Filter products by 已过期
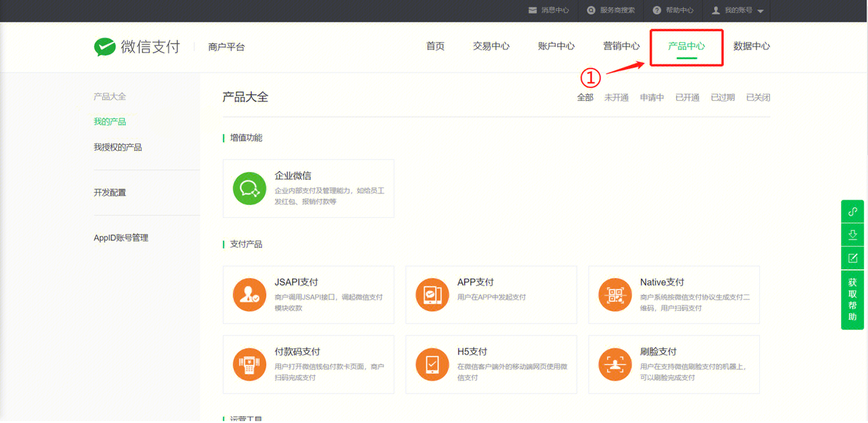Image resolution: width=868 pixels, height=423 pixels. click(x=723, y=97)
